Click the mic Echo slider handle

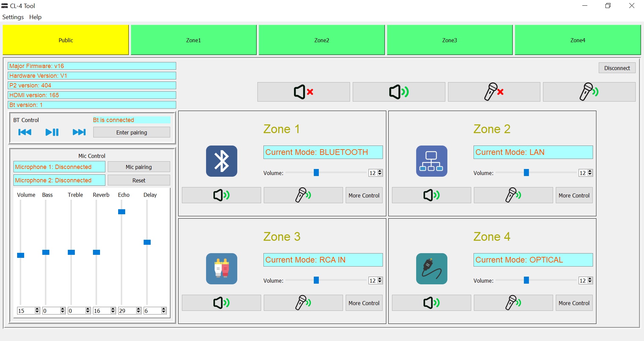121,212
